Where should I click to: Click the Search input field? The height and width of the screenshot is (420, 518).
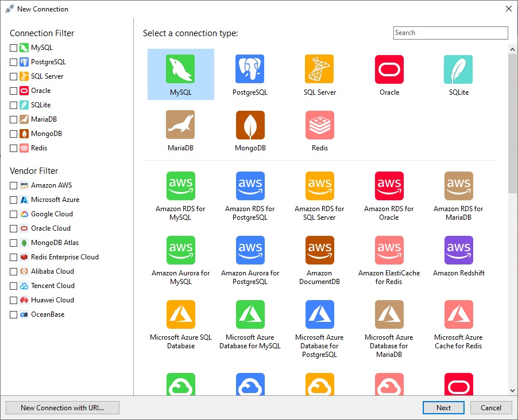click(450, 33)
